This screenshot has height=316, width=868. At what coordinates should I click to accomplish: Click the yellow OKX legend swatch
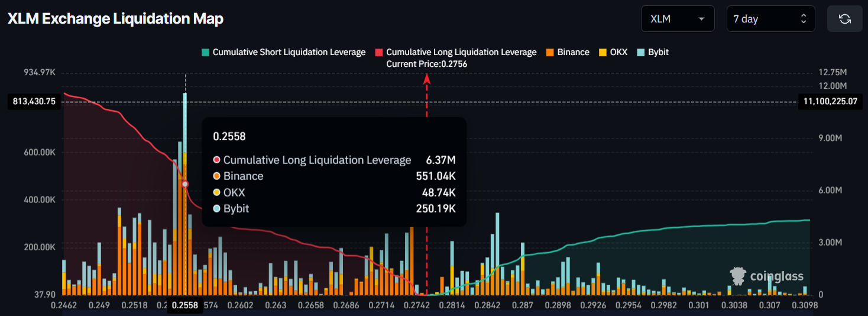pos(603,52)
